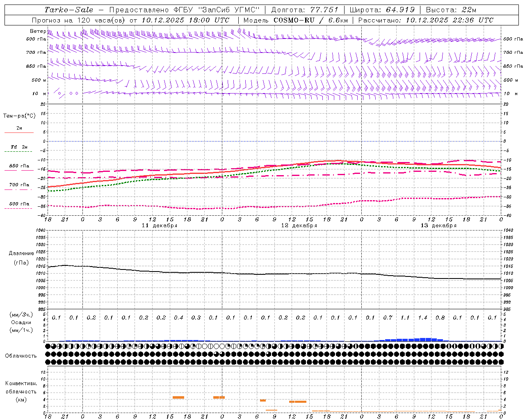This screenshot has height=420, width=525.
Task: Click the longitude value Долгота: 77.751
Action: click(305, 10)
